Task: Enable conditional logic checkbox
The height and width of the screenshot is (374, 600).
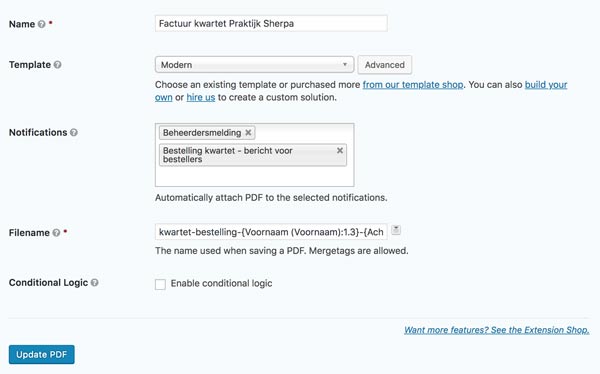Action: tap(160, 284)
